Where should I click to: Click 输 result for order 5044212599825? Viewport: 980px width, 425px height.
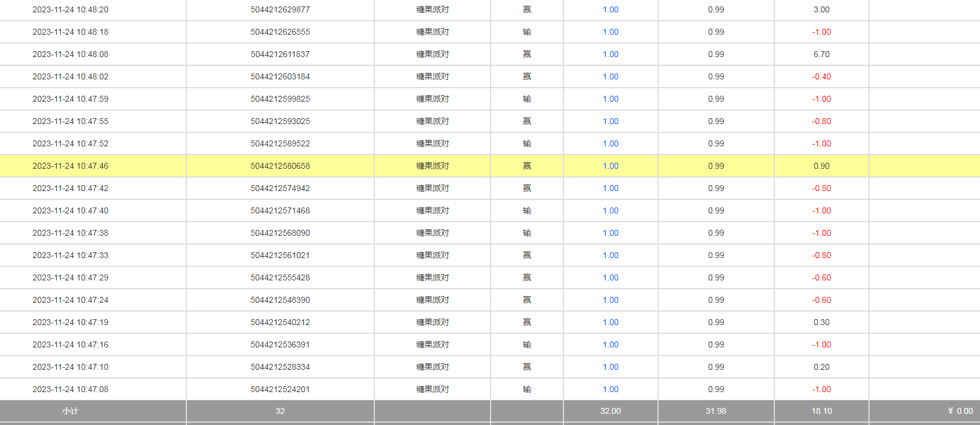coord(527,99)
